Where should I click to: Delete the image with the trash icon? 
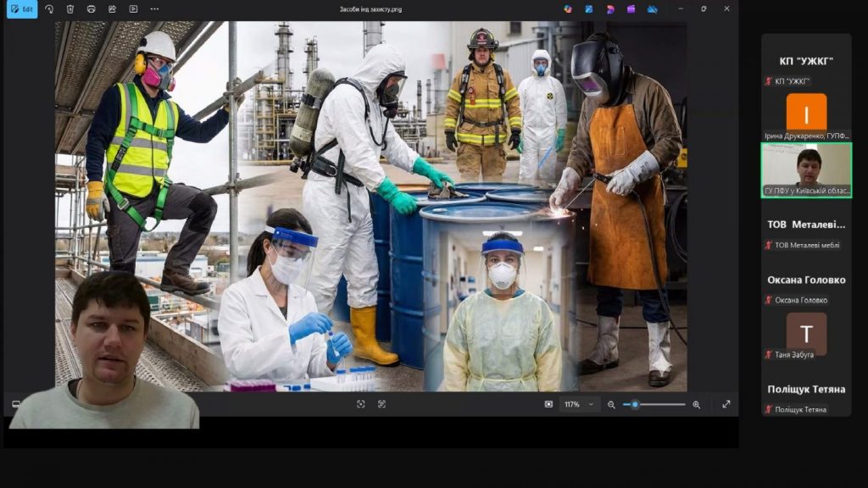pos(70,8)
